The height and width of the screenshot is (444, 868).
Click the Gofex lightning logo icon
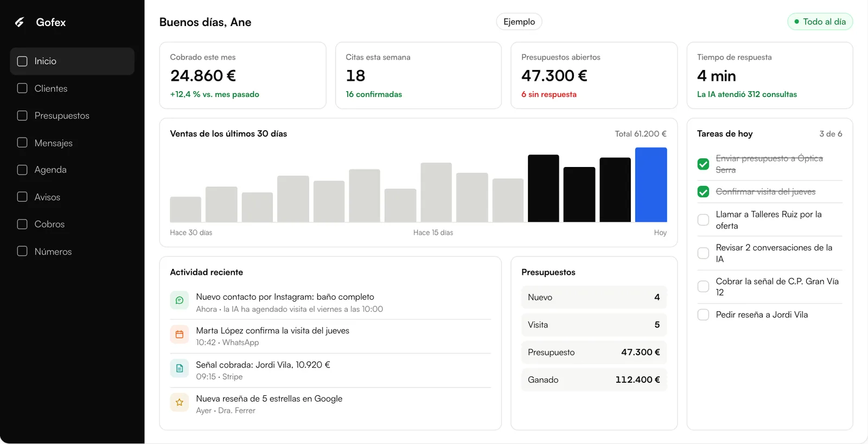coord(20,22)
